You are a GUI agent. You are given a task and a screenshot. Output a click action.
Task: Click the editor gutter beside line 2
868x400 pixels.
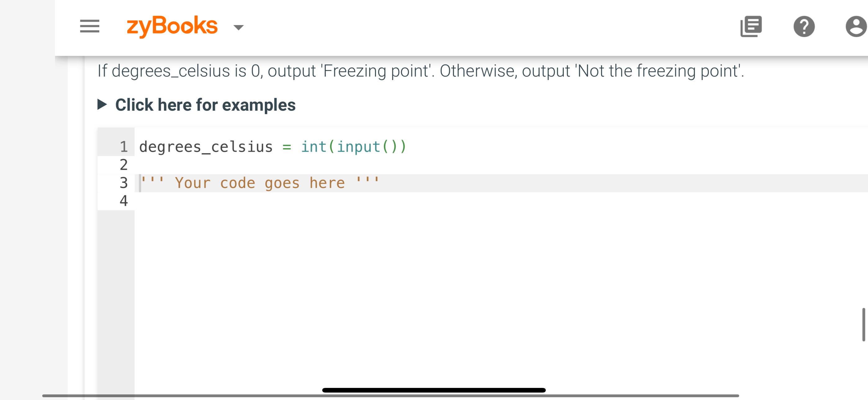(124, 164)
